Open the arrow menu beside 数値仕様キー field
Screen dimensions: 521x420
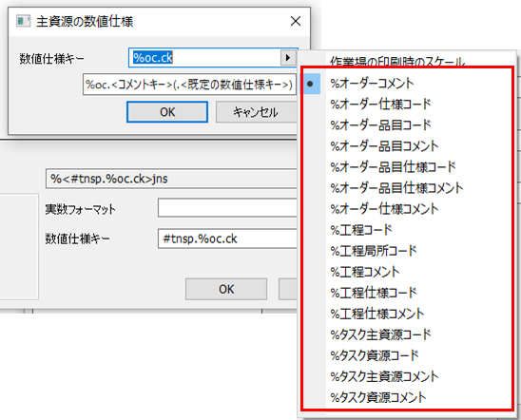pos(288,57)
